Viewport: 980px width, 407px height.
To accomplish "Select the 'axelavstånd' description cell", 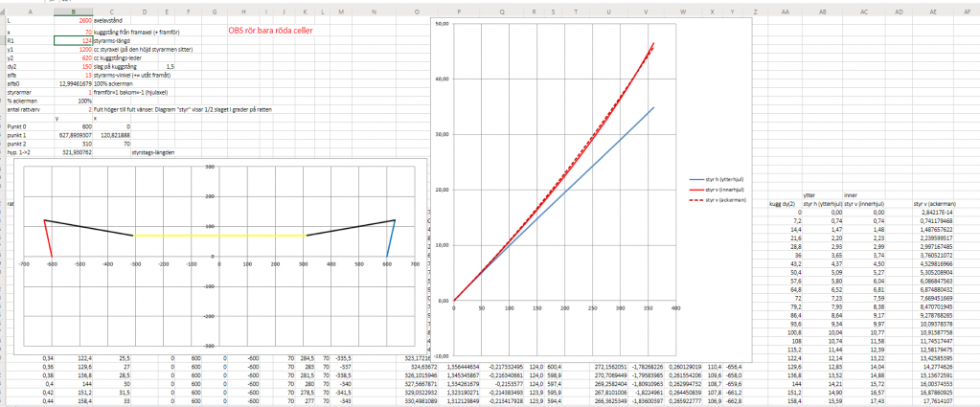I will pyautogui.click(x=111, y=20).
